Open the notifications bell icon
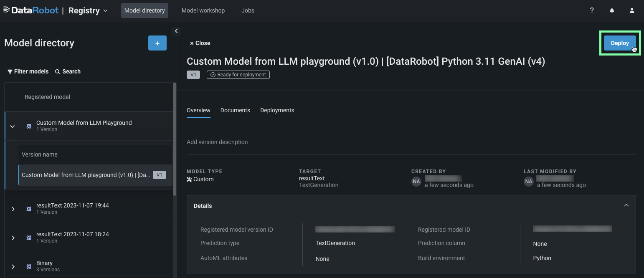 pos(612,10)
